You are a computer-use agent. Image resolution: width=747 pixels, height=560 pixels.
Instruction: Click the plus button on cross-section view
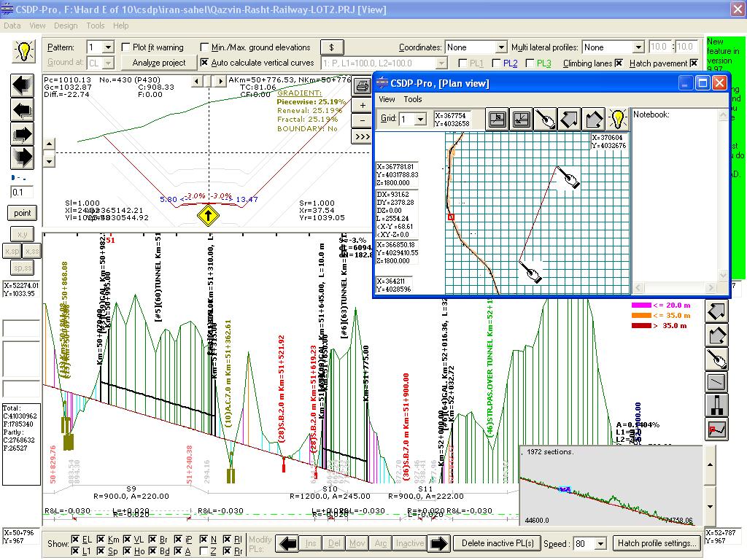click(x=363, y=105)
